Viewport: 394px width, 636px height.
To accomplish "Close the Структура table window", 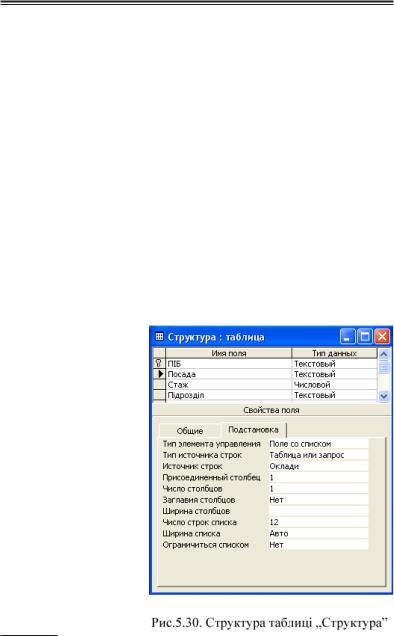I will click(x=382, y=337).
